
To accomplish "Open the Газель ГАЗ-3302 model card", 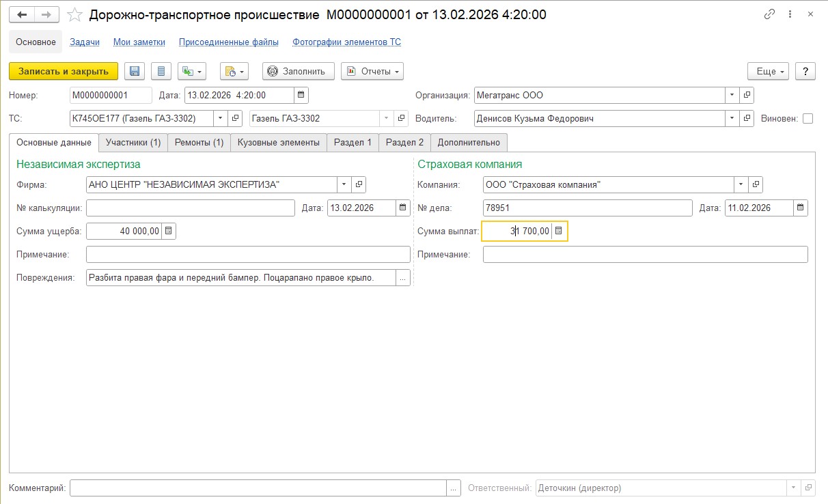I will [x=402, y=118].
